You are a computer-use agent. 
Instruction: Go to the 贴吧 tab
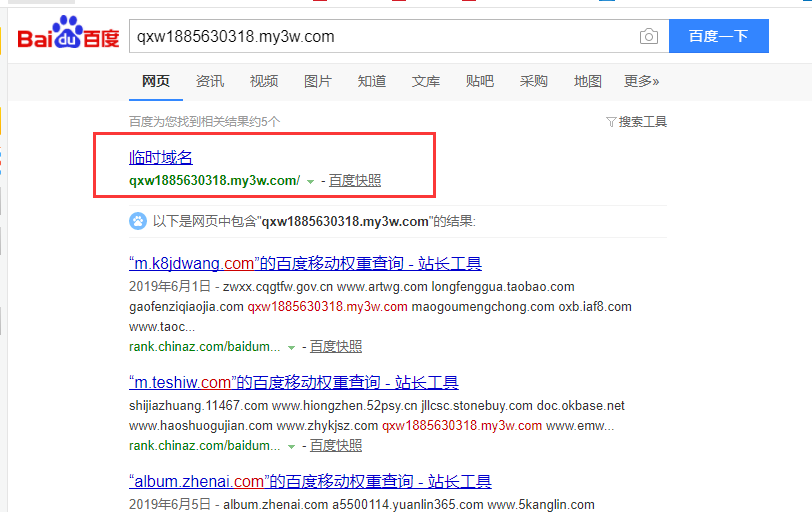point(480,81)
